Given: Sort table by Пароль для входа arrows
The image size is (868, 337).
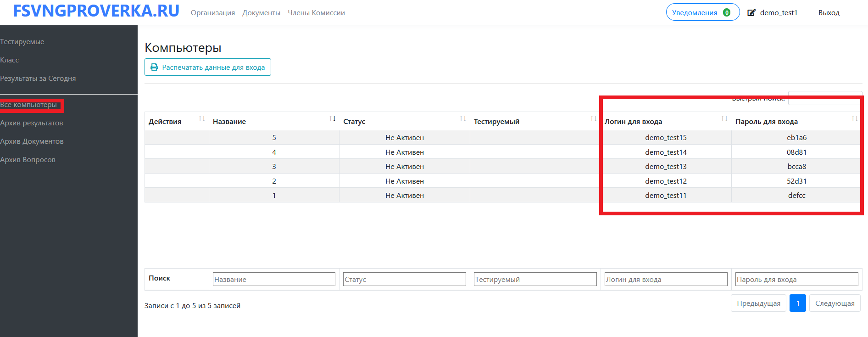Looking at the screenshot, I should (x=854, y=119).
